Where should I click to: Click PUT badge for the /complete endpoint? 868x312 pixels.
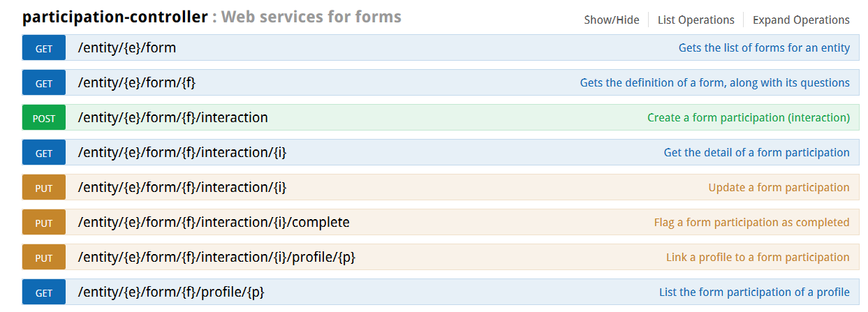click(x=44, y=223)
